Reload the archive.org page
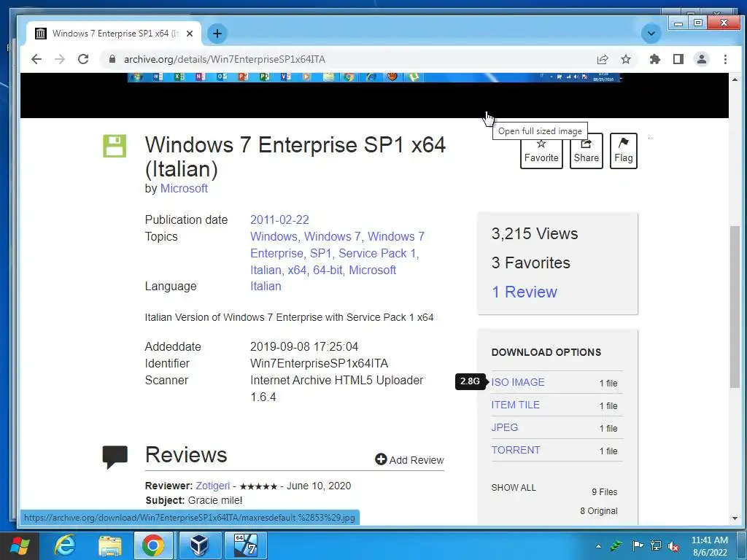The width and height of the screenshot is (747, 560). tap(83, 59)
